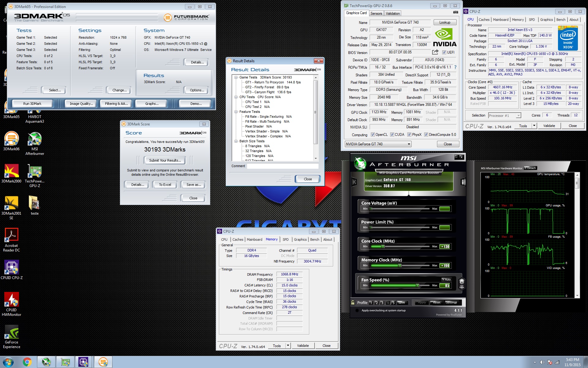Click Detach in Afterburner Hardware Monitor
588x368 pixels.
pyautogui.click(x=530, y=168)
